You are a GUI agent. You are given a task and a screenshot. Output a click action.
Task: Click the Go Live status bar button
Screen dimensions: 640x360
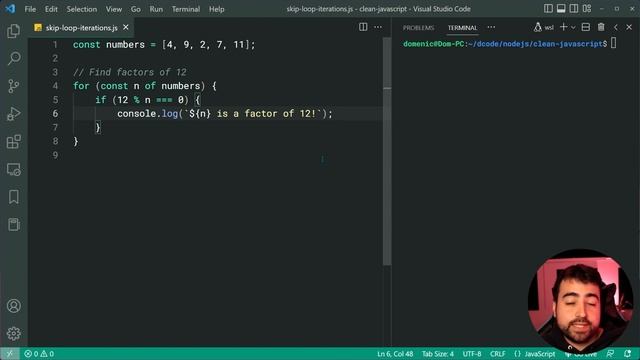tap(581, 354)
